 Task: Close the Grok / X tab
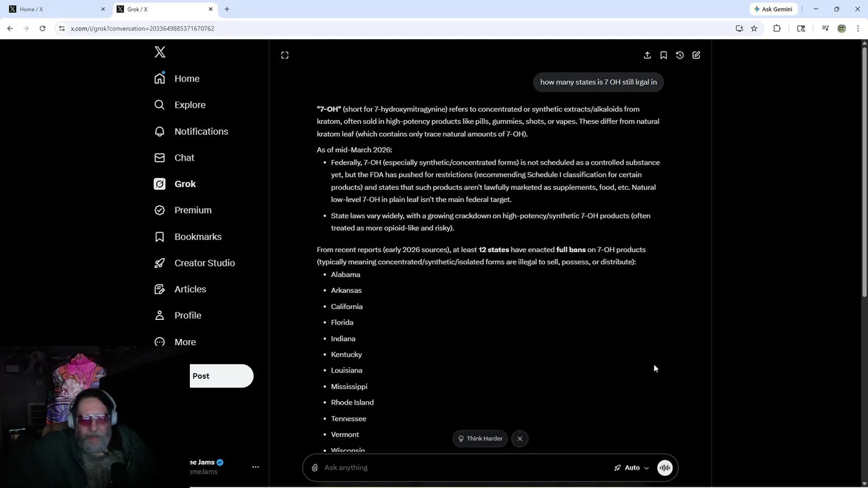coord(210,9)
